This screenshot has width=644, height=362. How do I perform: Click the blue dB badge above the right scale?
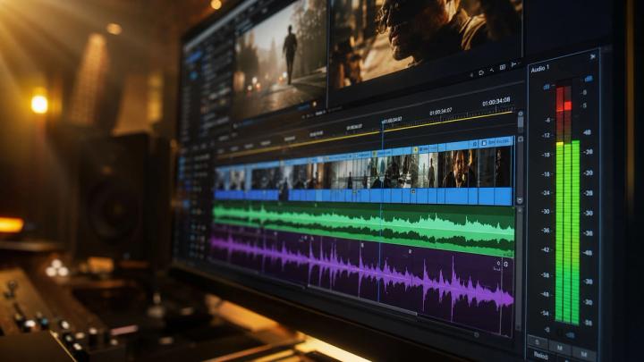pyautogui.click(x=589, y=79)
